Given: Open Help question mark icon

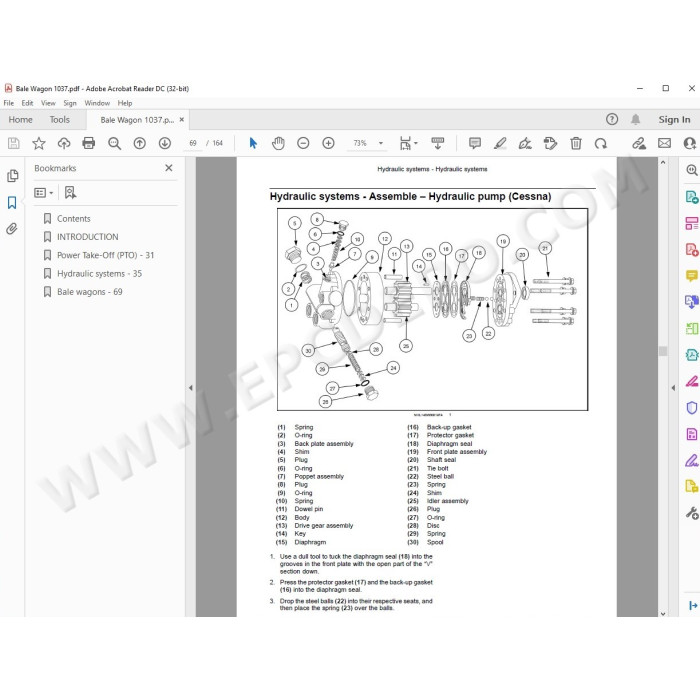Looking at the screenshot, I should click(x=612, y=119).
